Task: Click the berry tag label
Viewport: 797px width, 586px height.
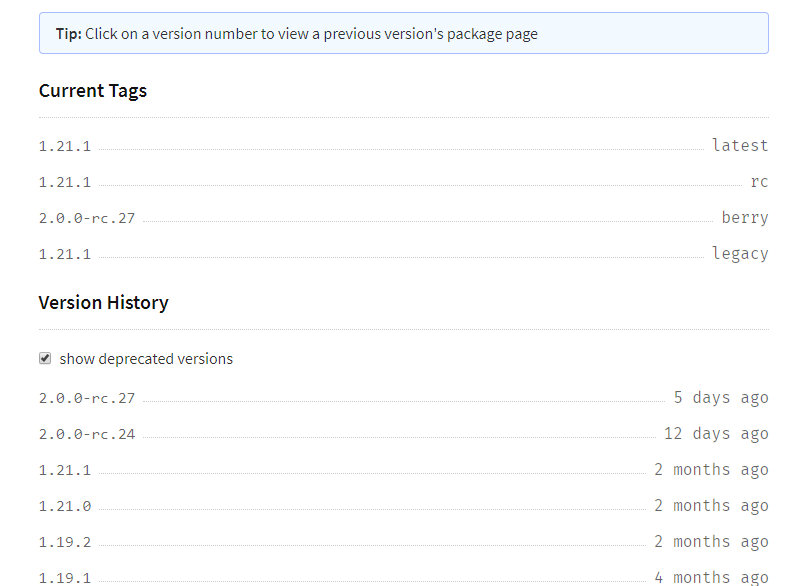Action: tap(745, 218)
